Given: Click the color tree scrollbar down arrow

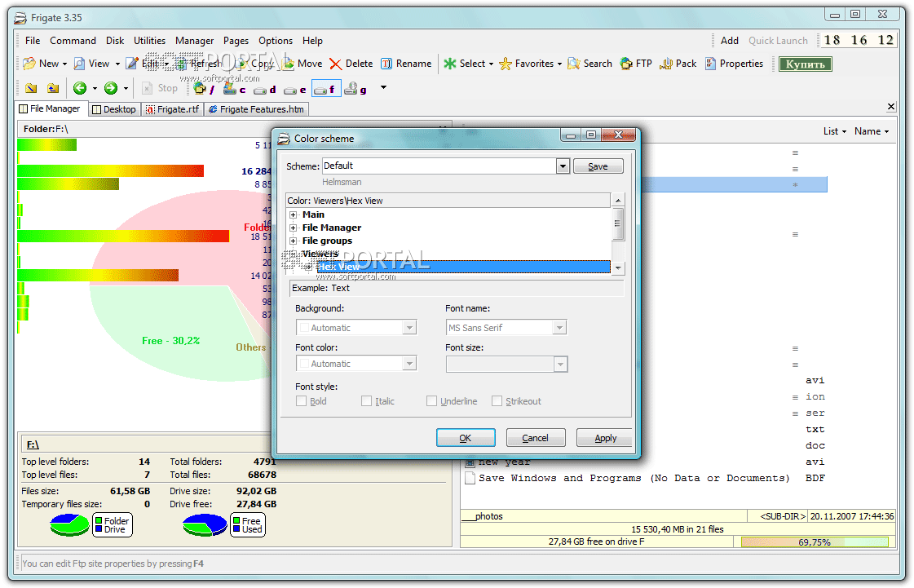Looking at the screenshot, I should click(618, 268).
